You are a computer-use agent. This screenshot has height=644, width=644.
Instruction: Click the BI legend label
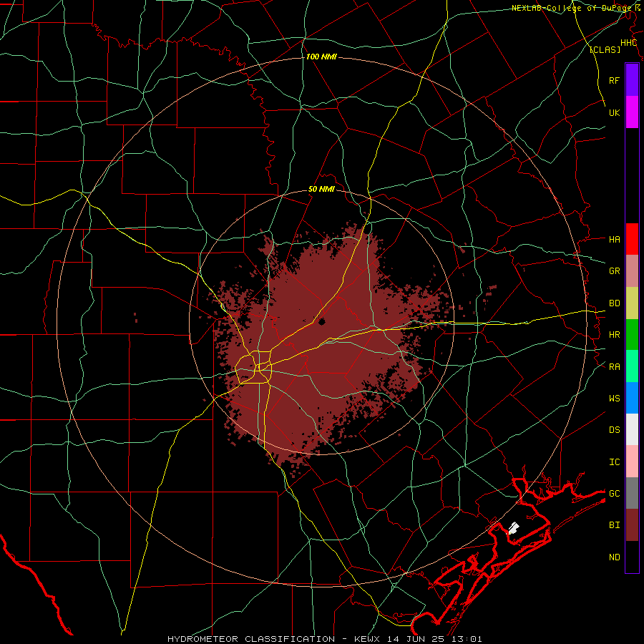(615, 525)
